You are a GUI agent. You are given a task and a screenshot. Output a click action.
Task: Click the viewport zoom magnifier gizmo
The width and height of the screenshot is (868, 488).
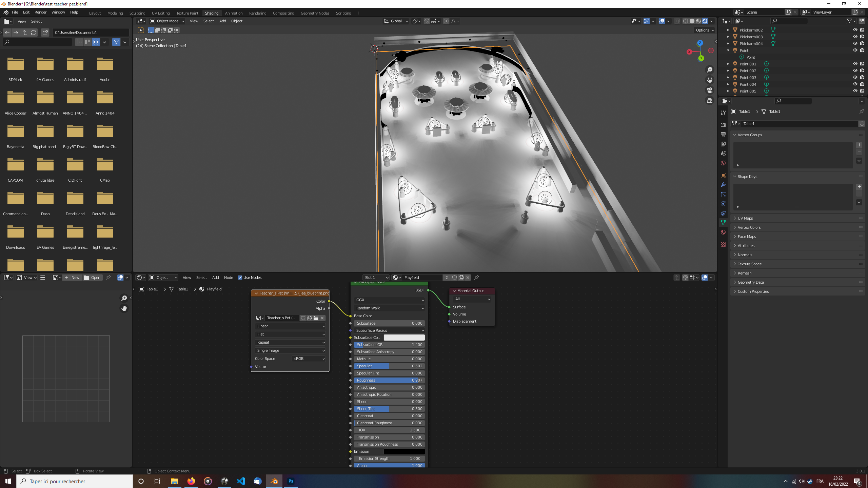(x=709, y=70)
